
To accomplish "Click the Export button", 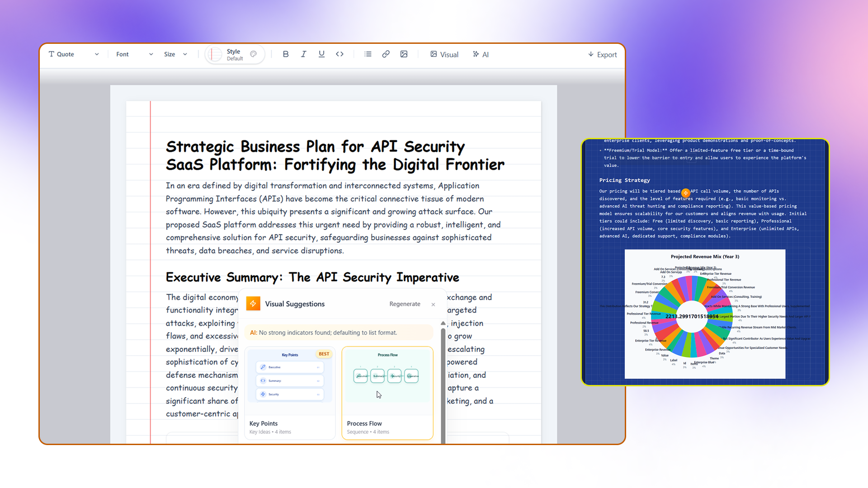I will tap(602, 54).
